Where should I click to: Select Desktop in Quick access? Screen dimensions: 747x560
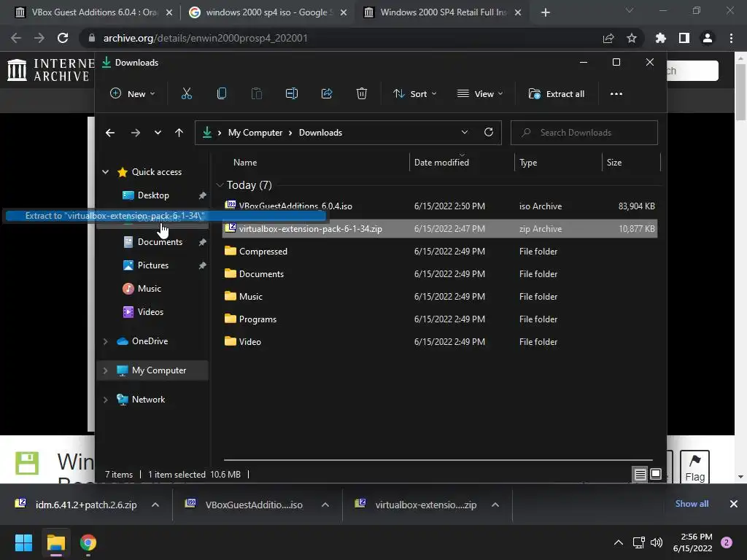(x=152, y=195)
